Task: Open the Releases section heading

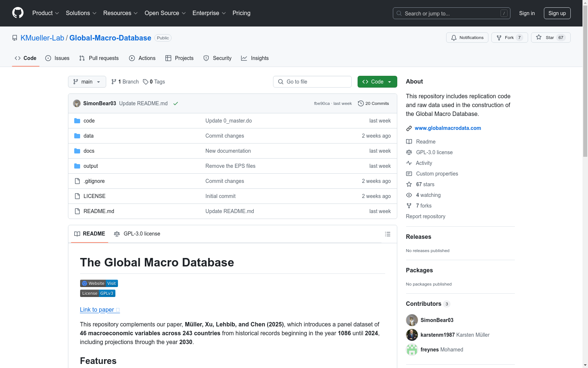Action: [419, 237]
